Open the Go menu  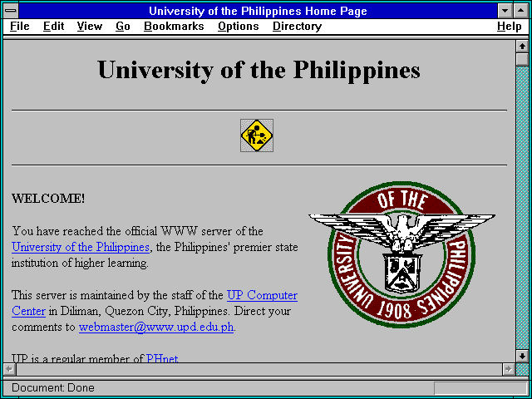pos(122,26)
